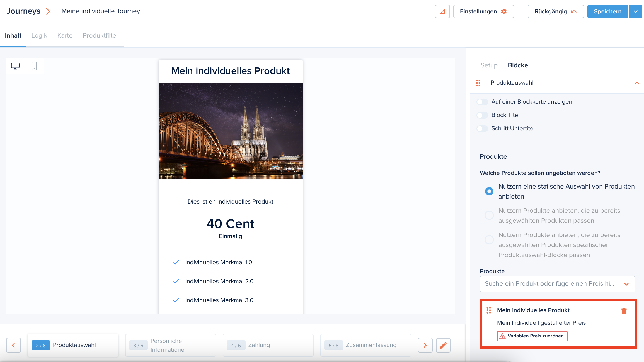The height and width of the screenshot is (362, 644).
Task: Open the Setup tab in sidebar
Action: 489,65
